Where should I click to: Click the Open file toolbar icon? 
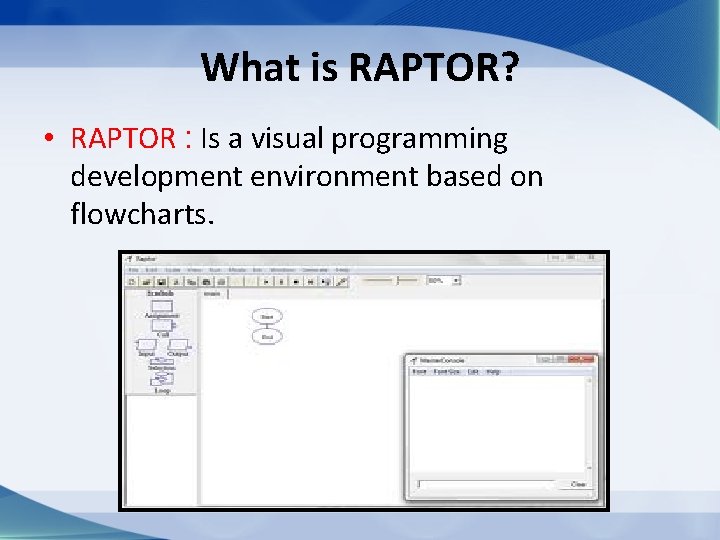pyautogui.click(x=147, y=281)
